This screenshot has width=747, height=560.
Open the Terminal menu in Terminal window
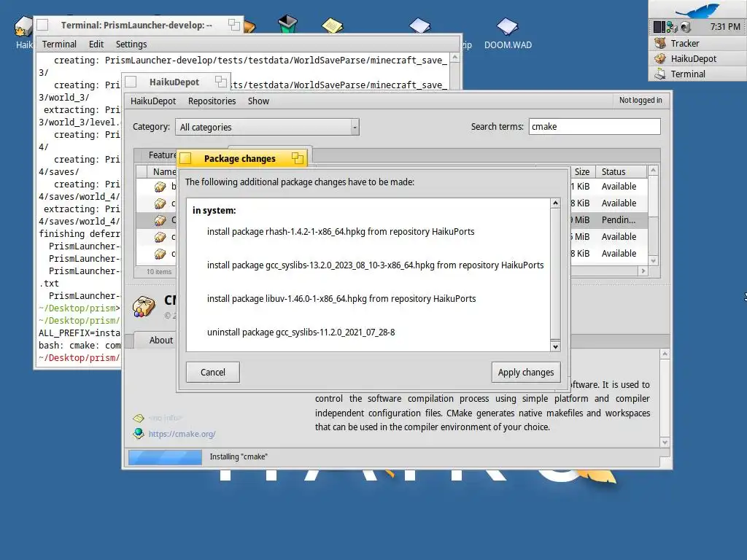coord(59,44)
